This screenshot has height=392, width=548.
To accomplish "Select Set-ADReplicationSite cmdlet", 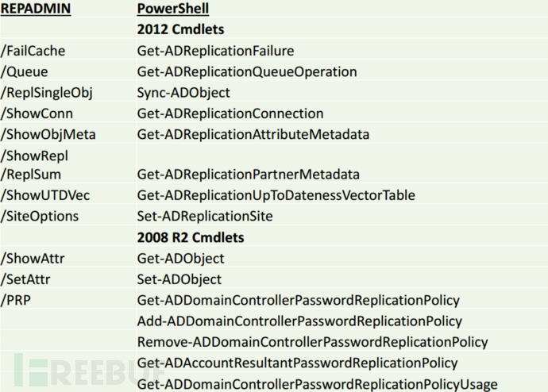I will (204, 217).
